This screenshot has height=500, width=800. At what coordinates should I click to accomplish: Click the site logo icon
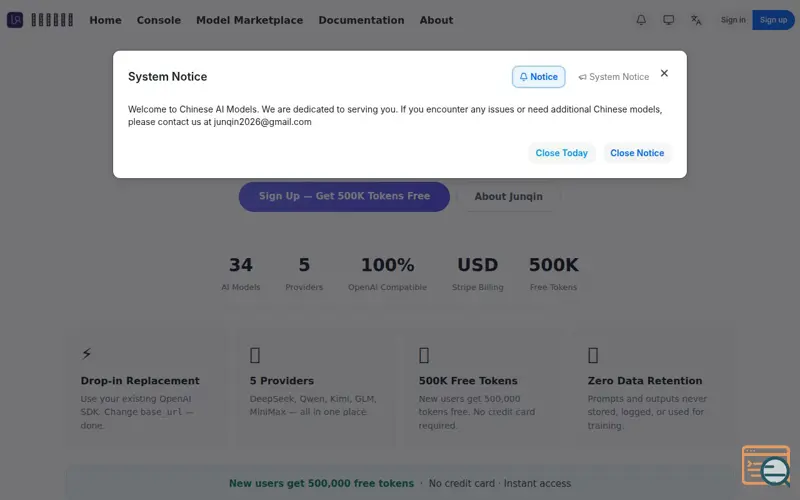(15, 20)
